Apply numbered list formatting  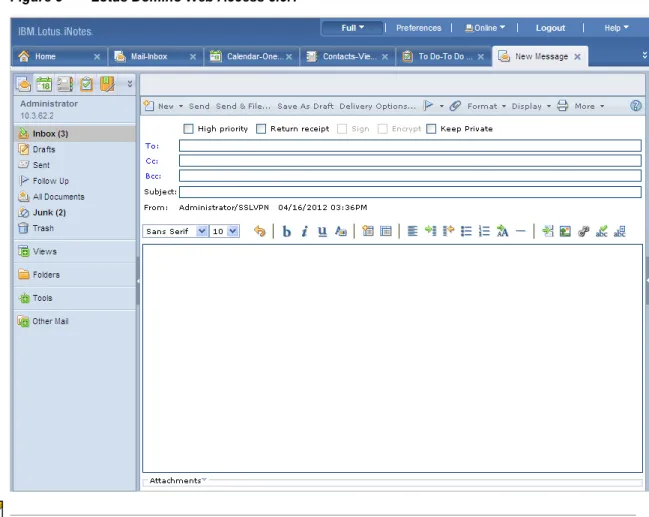coord(484,231)
